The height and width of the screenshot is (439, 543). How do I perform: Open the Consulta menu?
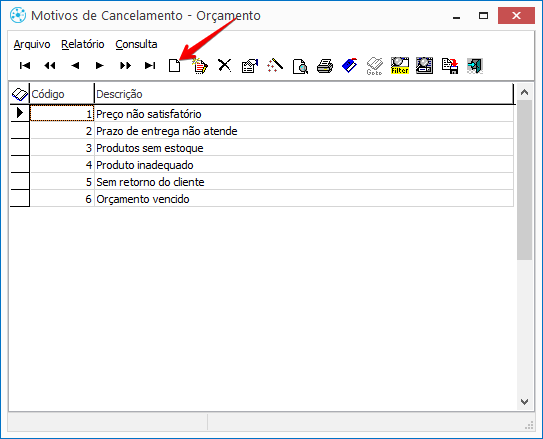pyautogui.click(x=136, y=44)
